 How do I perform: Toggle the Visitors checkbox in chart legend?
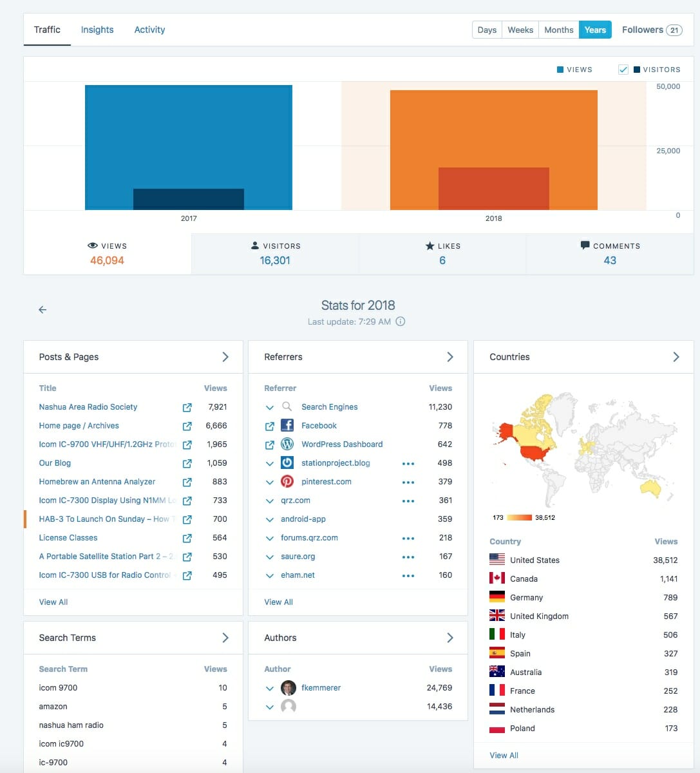(623, 70)
